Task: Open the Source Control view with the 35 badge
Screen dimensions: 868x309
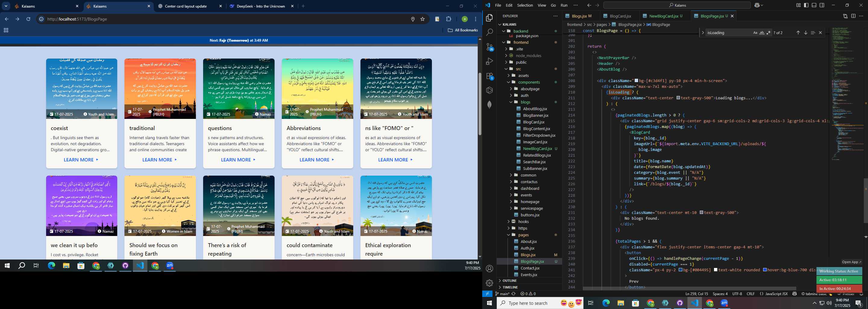Action: [x=489, y=47]
